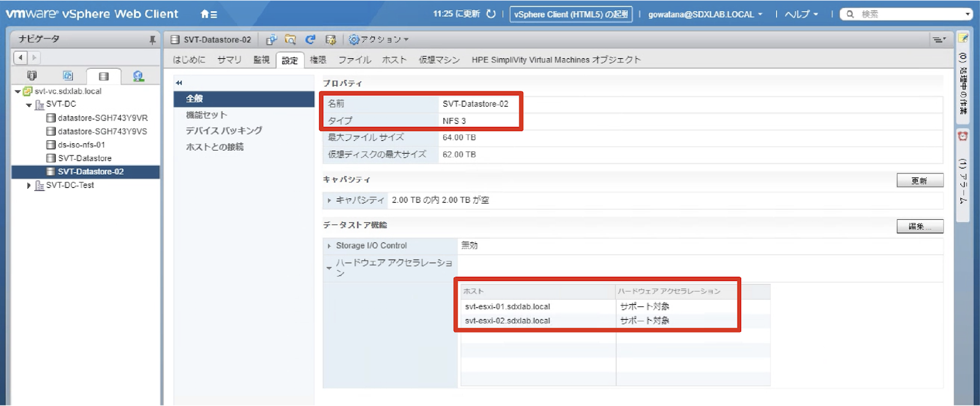Switch to the サマリ tab
980x406 pixels.
pos(230,60)
